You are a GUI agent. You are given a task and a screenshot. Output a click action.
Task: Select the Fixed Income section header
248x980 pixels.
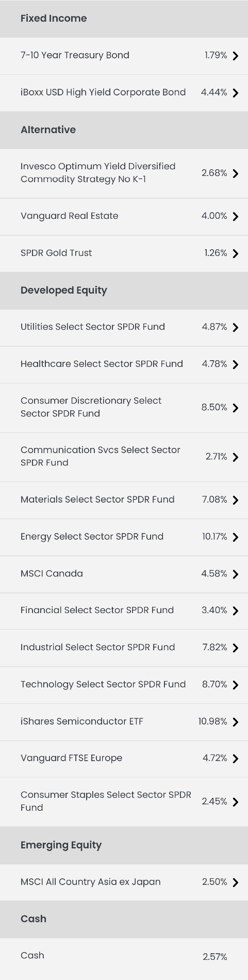tap(124, 19)
